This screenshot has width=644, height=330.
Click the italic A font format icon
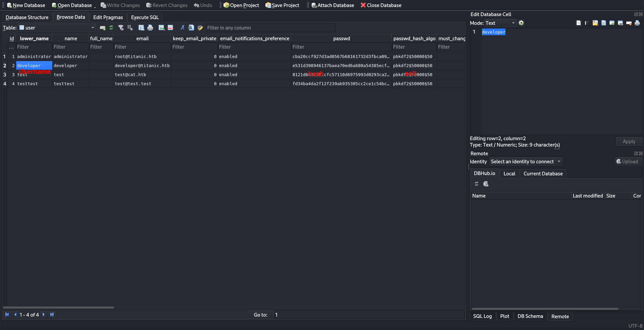182,28
